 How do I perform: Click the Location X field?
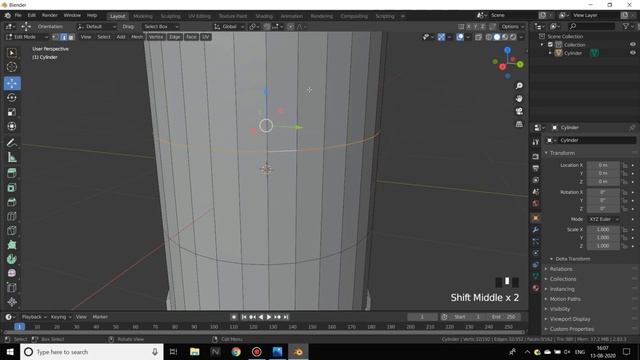click(x=603, y=165)
